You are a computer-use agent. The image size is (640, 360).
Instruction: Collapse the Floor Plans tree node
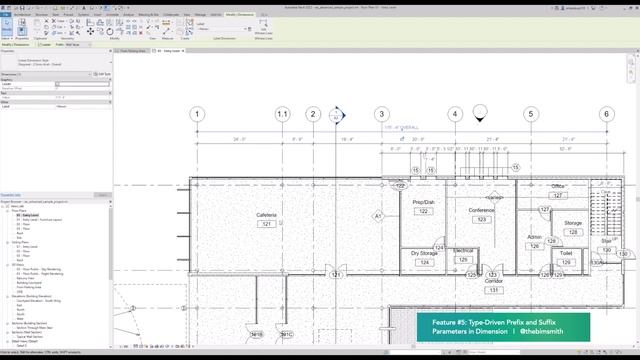(x=8, y=211)
